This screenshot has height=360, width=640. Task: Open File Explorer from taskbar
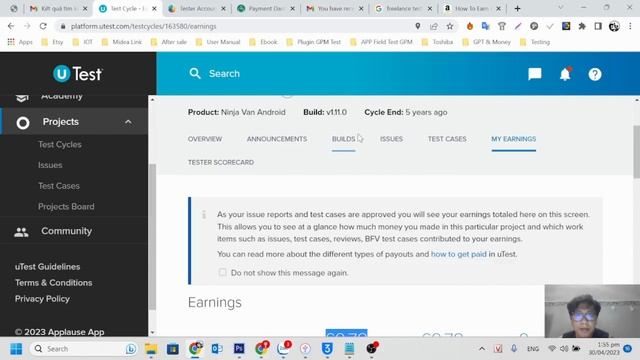[x=151, y=349]
